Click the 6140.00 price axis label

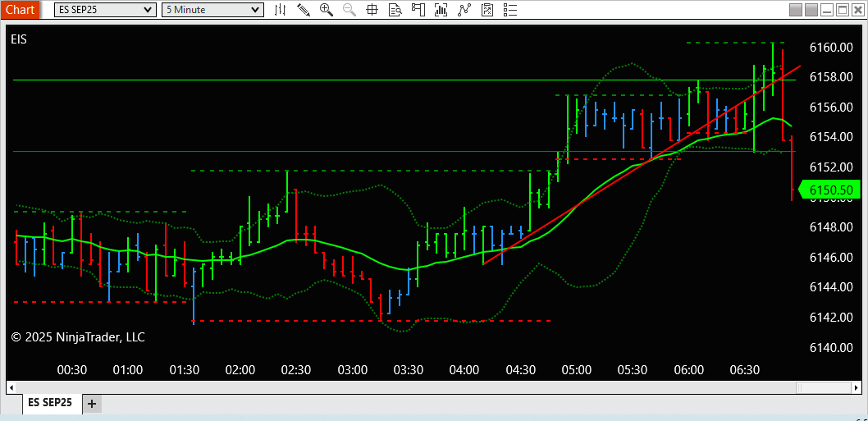pyautogui.click(x=831, y=347)
